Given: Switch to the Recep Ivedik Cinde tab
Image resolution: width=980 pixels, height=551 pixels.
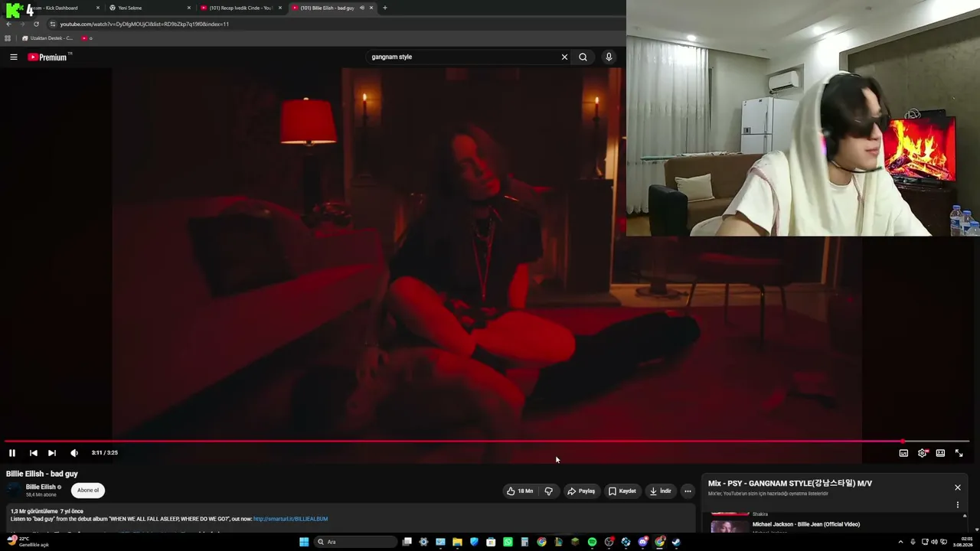Looking at the screenshot, I should 240,8.
